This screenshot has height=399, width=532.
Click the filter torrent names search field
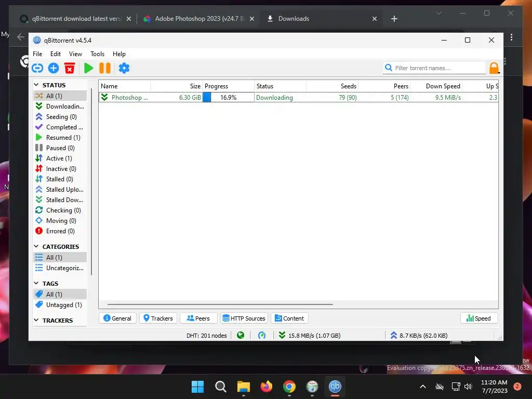[x=435, y=68]
